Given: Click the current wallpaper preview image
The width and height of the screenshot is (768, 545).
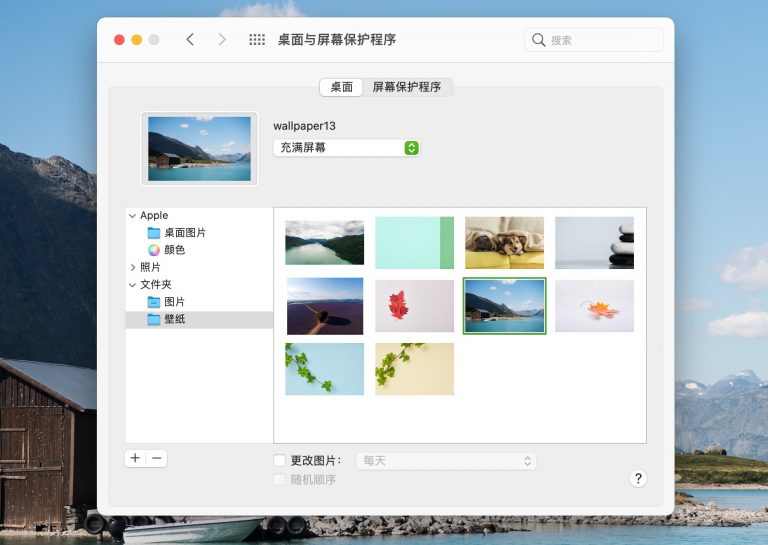Looking at the screenshot, I should (199, 148).
